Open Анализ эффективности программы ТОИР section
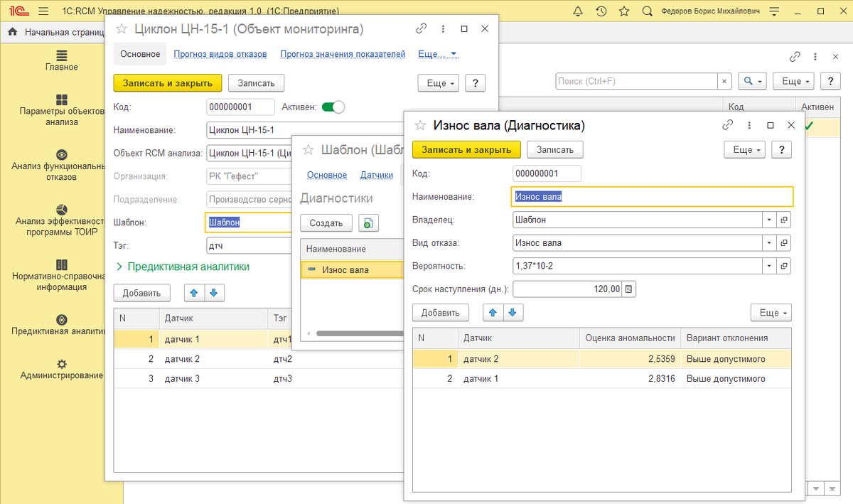853x504 pixels. (x=62, y=220)
